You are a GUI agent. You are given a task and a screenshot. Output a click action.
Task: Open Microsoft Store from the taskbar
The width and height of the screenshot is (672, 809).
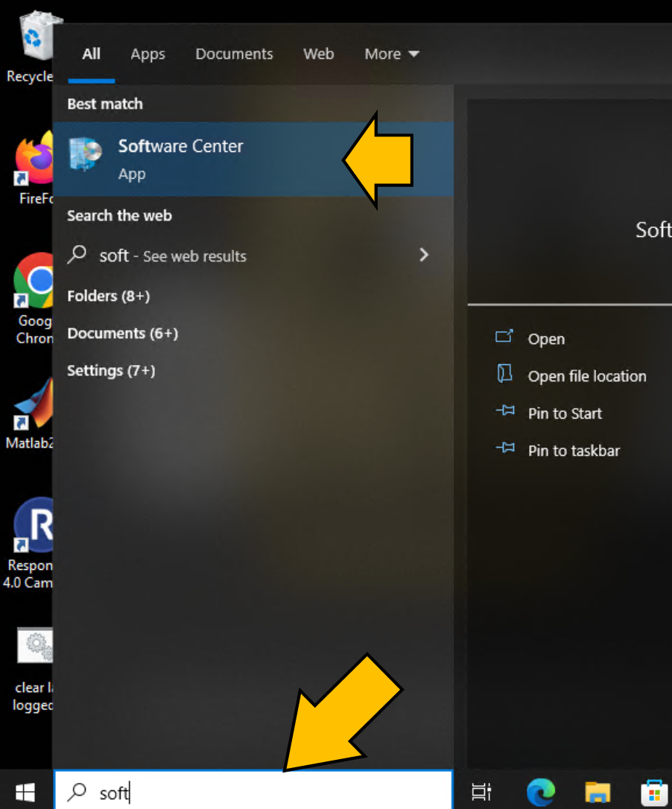click(653, 792)
